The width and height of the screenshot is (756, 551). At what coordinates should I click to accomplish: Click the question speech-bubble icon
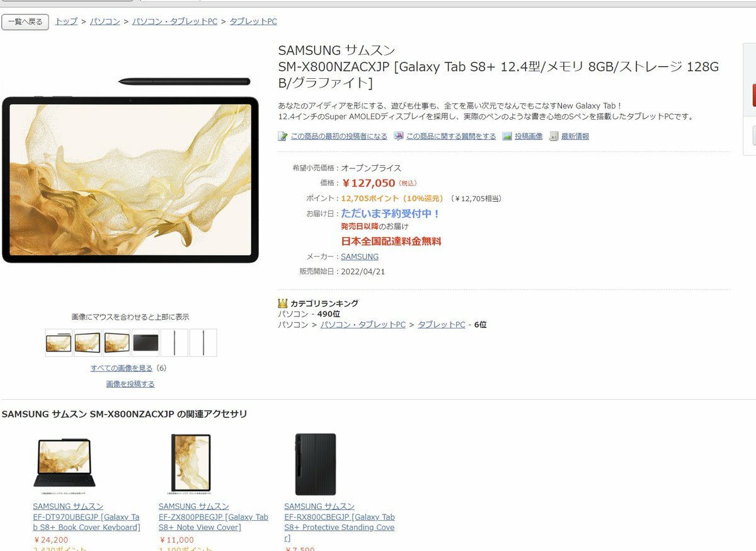pyautogui.click(x=399, y=136)
